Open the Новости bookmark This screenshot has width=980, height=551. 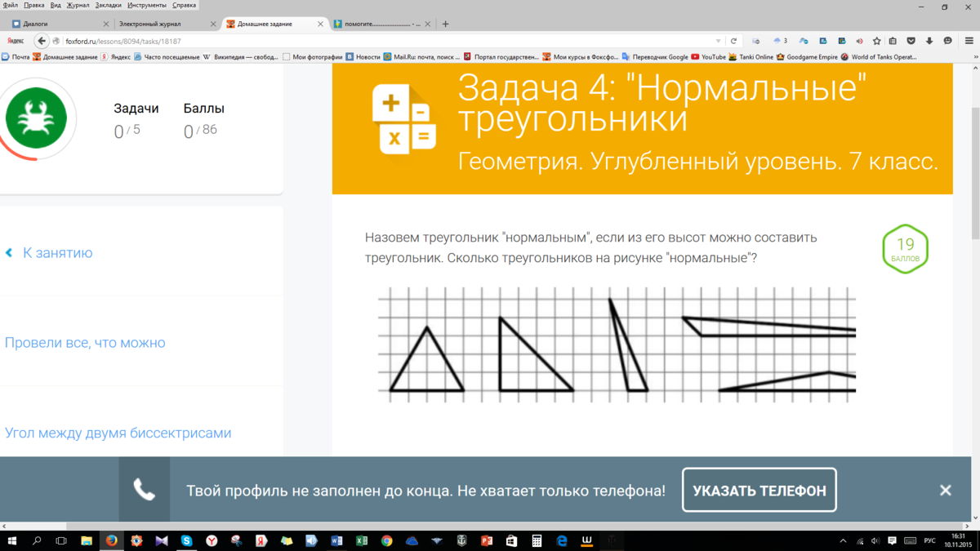(x=363, y=57)
